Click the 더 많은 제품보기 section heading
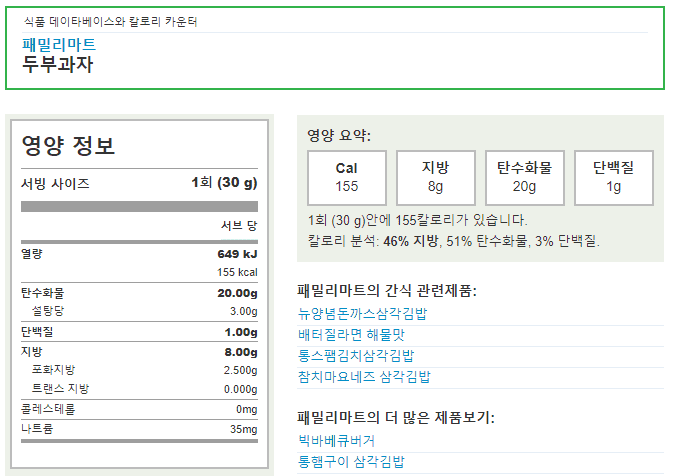Image resolution: width=673 pixels, height=476 pixels. coord(396,418)
